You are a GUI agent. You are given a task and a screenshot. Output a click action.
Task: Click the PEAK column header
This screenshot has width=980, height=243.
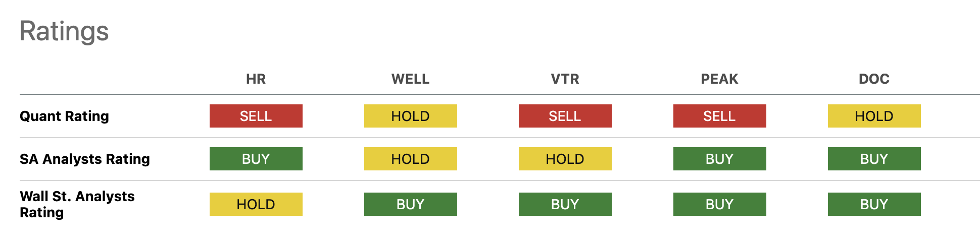[719, 79]
